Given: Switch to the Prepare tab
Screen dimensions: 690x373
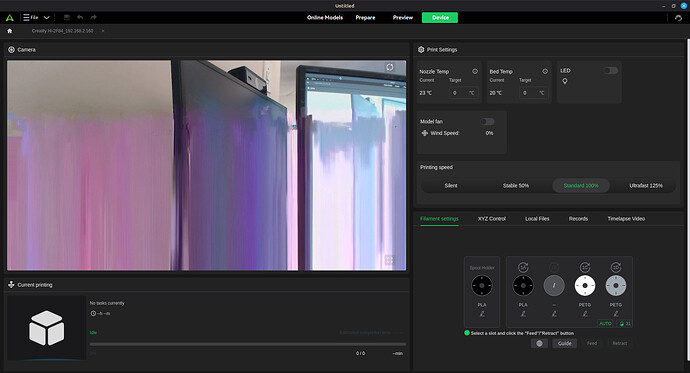Looking at the screenshot, I should click(x=365, y=18).
